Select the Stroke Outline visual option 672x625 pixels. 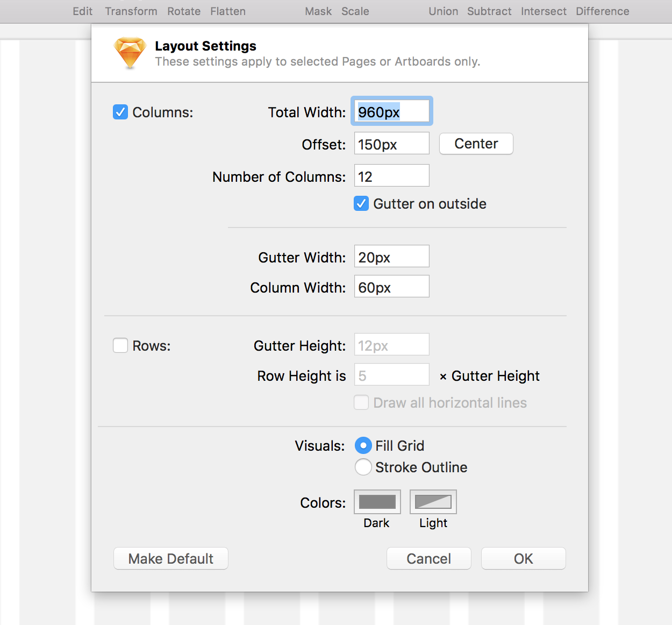click(363, 467)
